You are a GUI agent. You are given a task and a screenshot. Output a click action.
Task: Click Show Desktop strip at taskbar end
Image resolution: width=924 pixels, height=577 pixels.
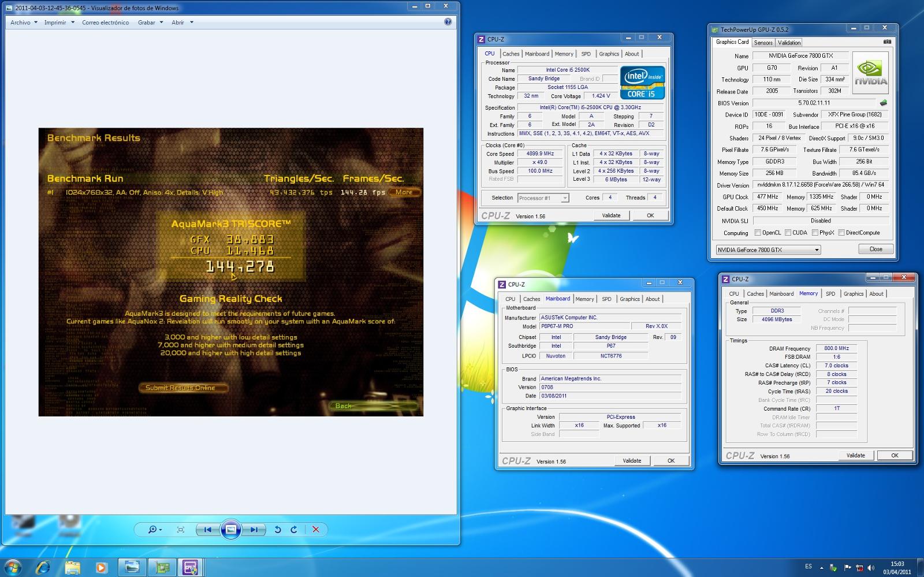(x=920, y=568)
